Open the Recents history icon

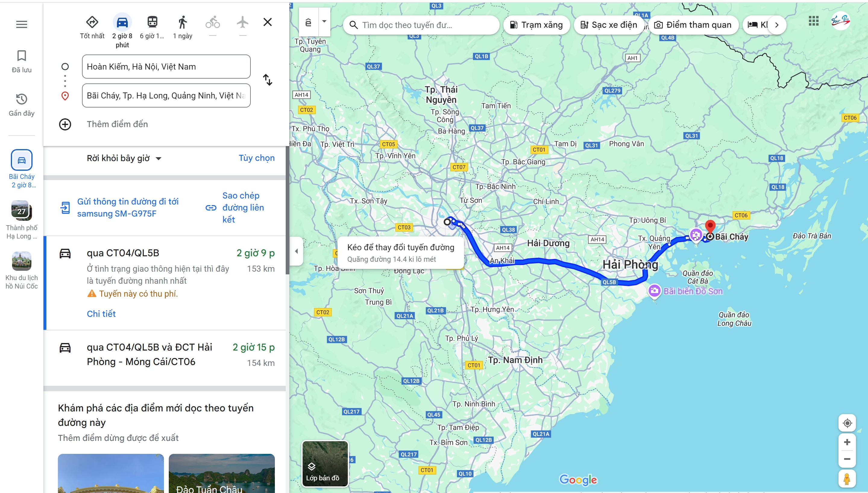pyautogui.click(x=22, y=99)
